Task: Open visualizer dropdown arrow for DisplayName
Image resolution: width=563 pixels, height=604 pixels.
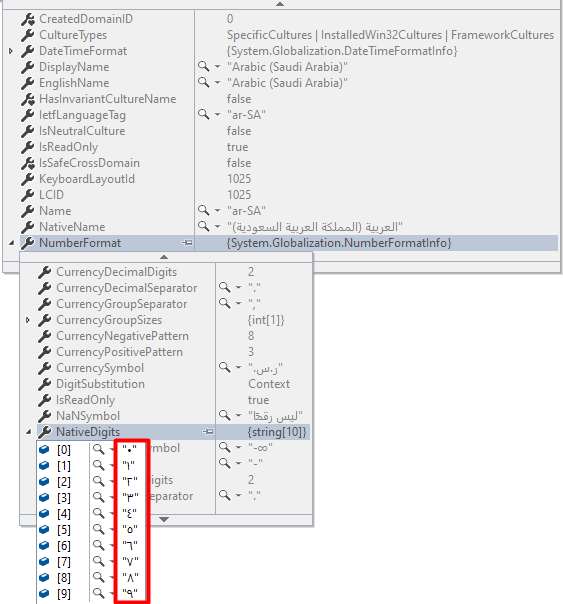Action: 218,67
